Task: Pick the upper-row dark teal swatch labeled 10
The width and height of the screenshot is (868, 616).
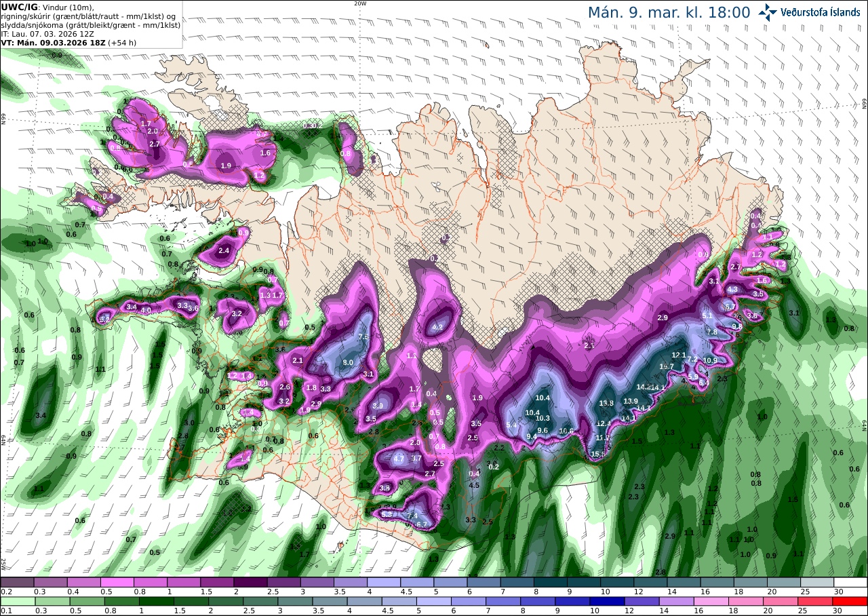Action: [x=617, y=582]
